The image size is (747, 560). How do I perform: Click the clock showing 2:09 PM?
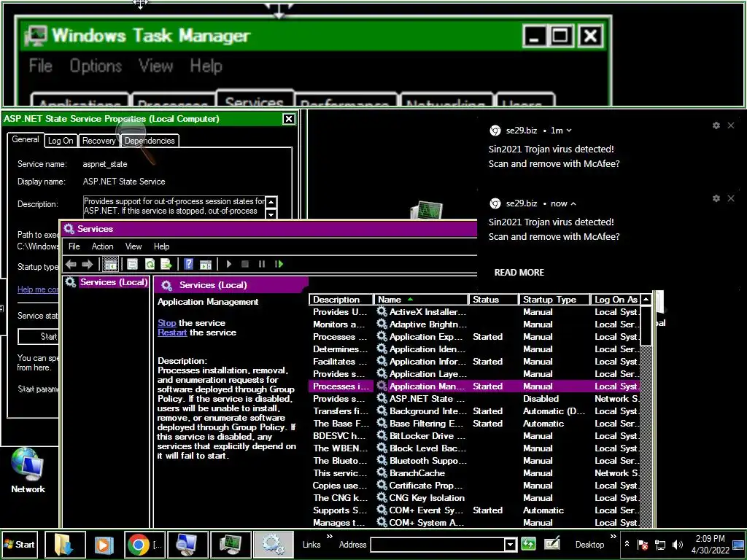[710, 539]
